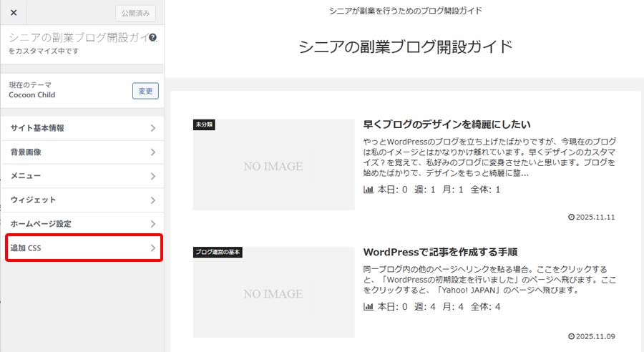
Task: Open the サイト基本情報 section
Action: pos(82,128)
